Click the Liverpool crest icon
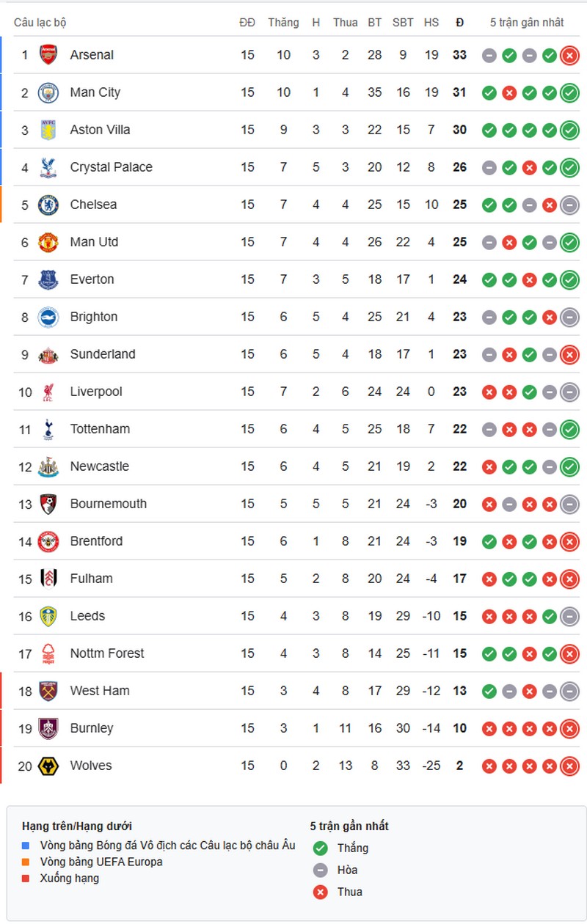 (x=48, y=392)
